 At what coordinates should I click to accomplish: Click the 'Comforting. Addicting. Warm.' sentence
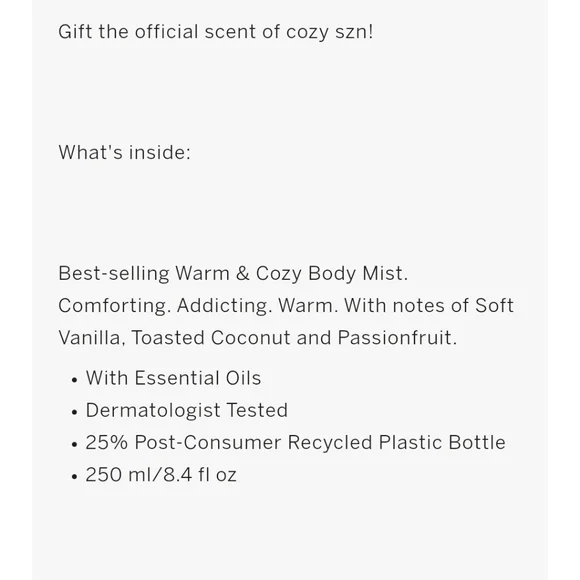click(x=198, y=306)
